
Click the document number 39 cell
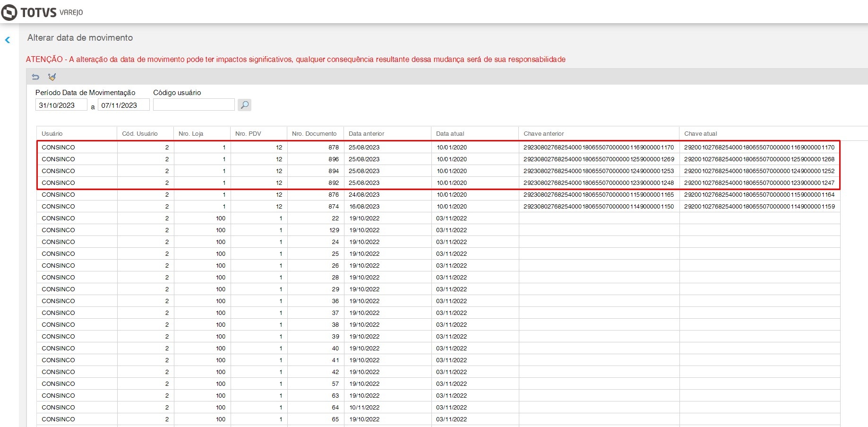pyautogui.click(x=316, y=336)
